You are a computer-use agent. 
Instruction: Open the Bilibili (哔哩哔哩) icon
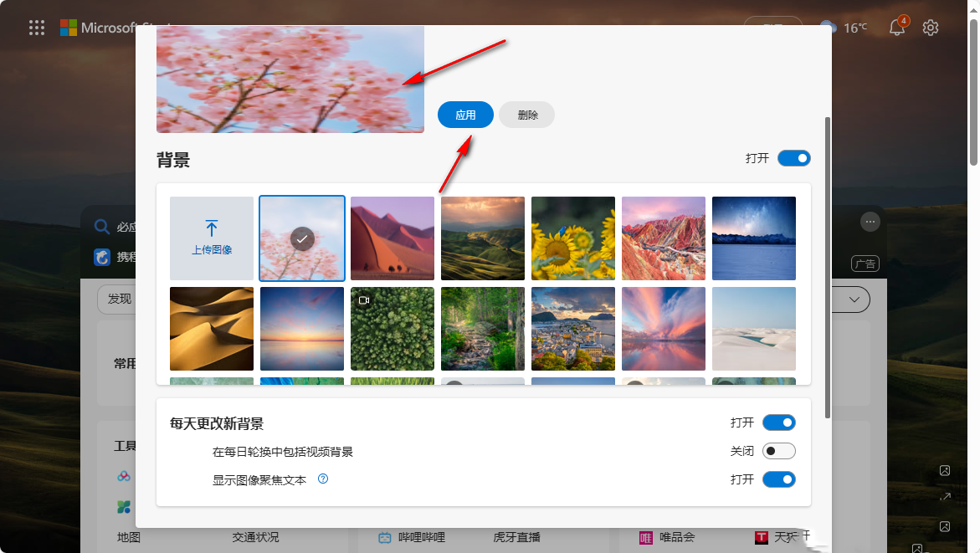pos(385,537)
